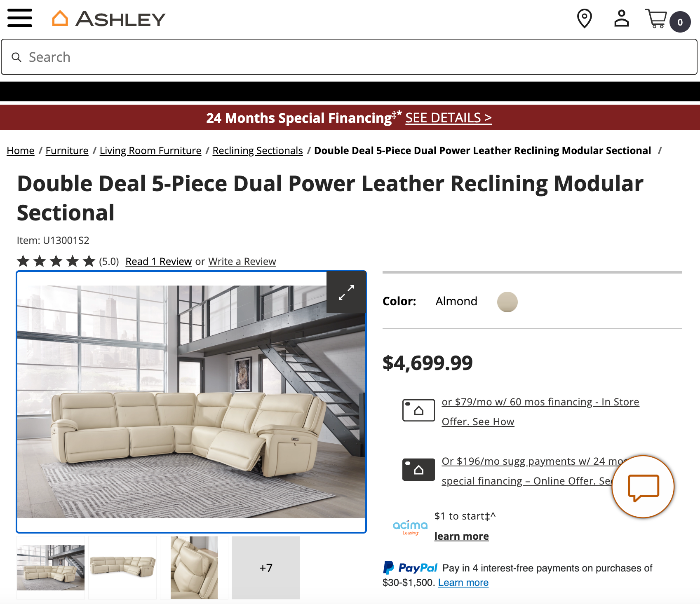The image size is (700, 604).
Task: Open SEE DETAILS financing link
Action: [448, 118]
